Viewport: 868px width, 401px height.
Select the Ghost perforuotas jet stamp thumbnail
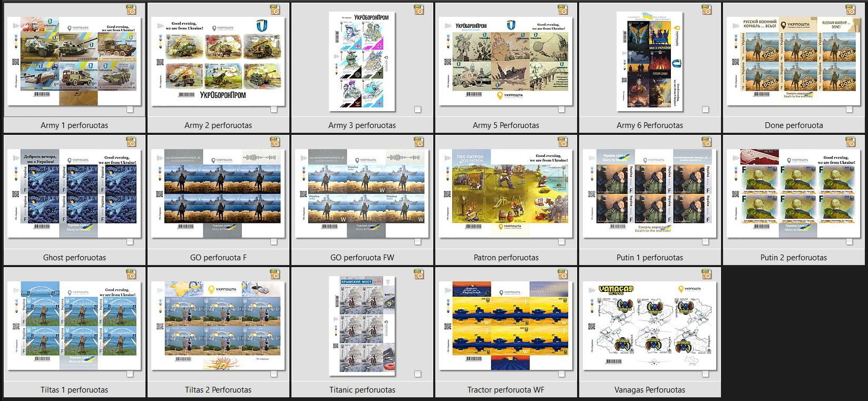[74, 193]
